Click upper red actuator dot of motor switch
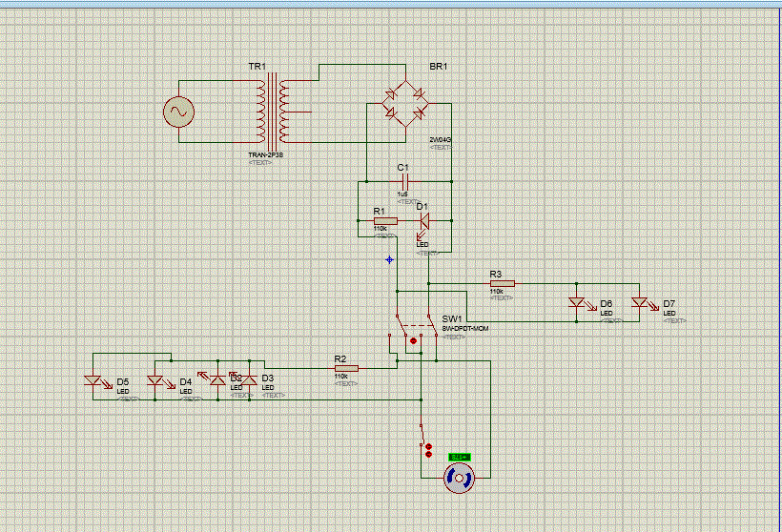This screenshot has height=532, width=782. (428, 447)
